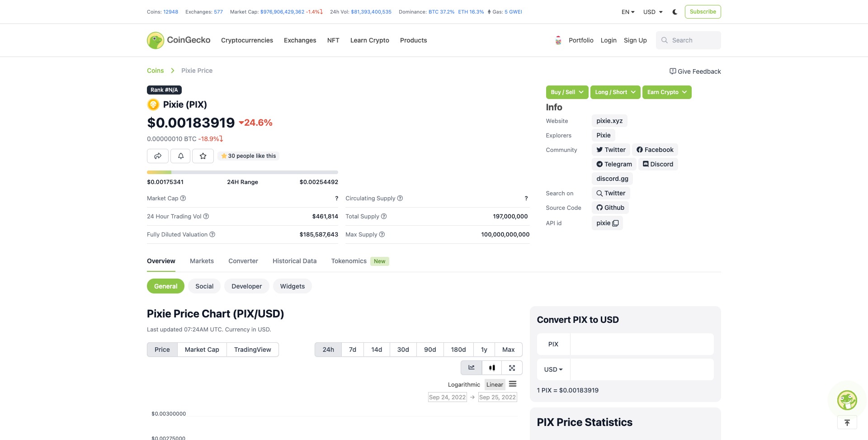Switch chart to candlestick view icon
Viewport: 868px width, 440px height.
(492, 368)
